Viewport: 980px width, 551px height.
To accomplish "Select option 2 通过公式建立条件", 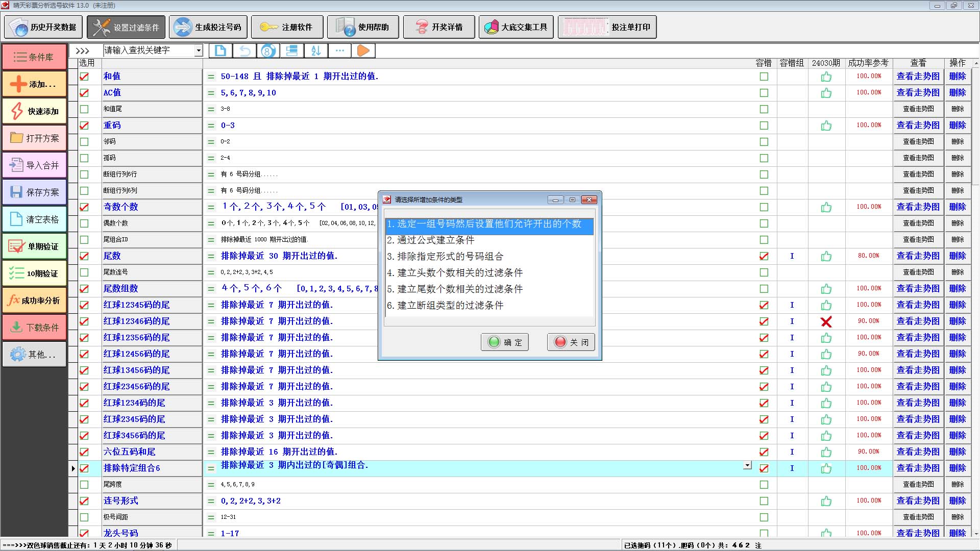I will click(430, 240).
